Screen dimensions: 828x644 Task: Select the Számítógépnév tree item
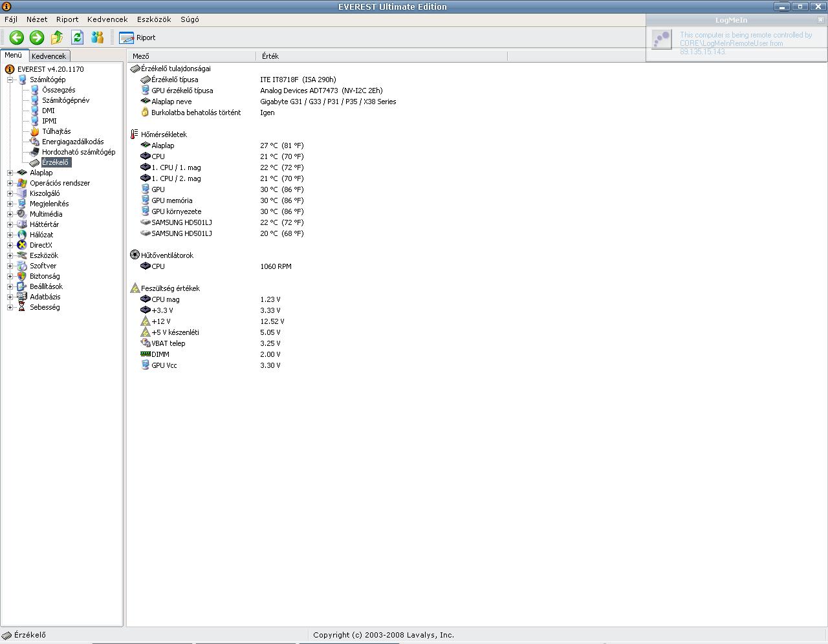tap(66, 100)
